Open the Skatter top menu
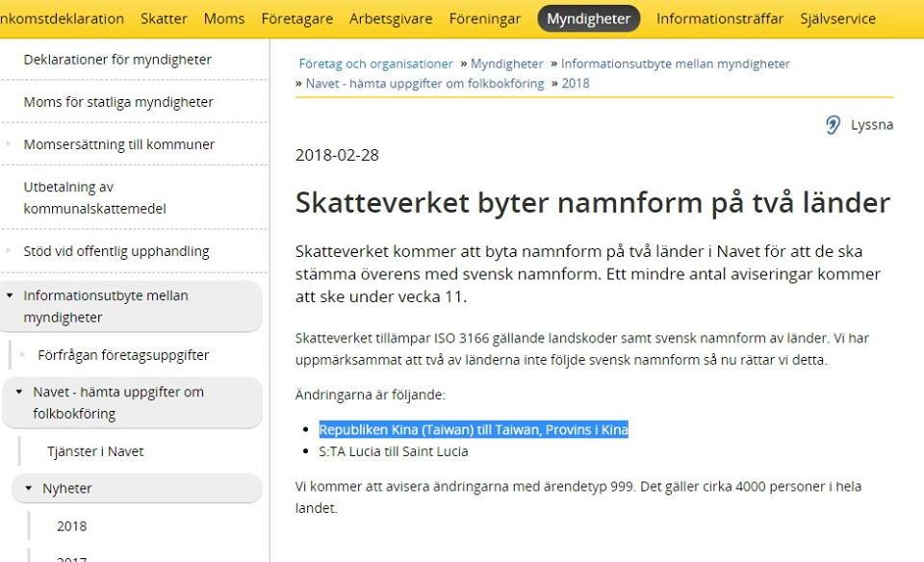Viewport: 924px width, 562px height. point(164,19)
